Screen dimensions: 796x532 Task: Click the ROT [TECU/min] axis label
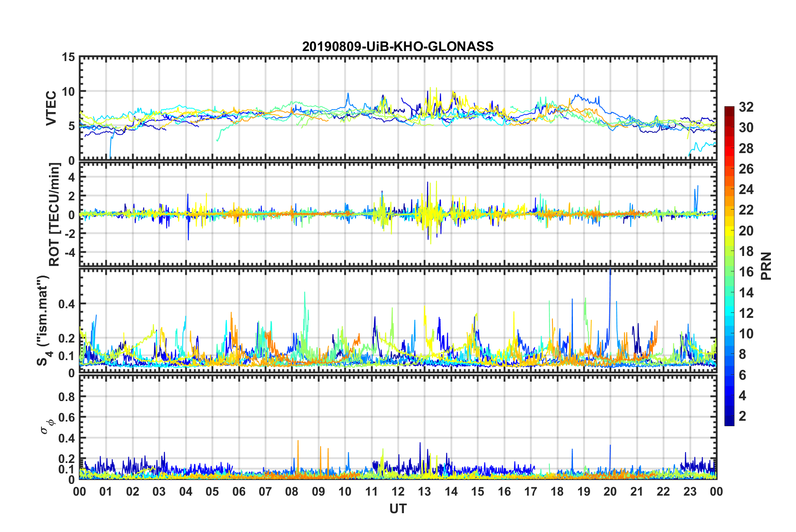click(x=54, y=214)
